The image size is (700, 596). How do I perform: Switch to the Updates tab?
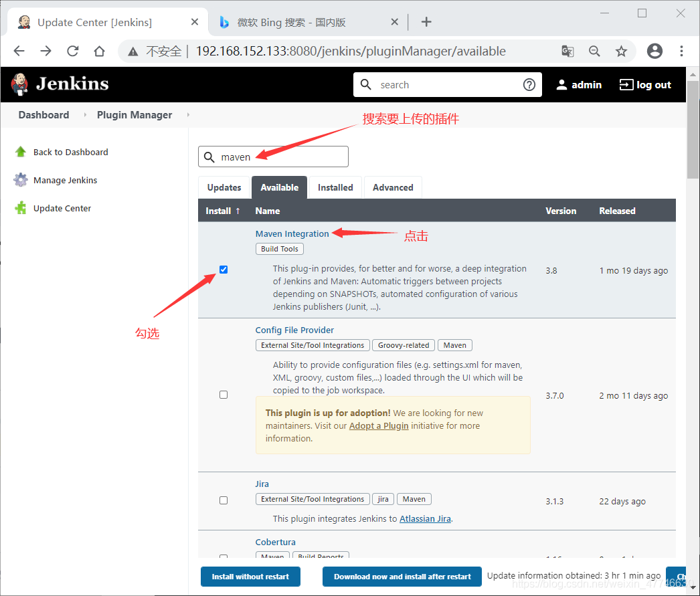(224, 187)
